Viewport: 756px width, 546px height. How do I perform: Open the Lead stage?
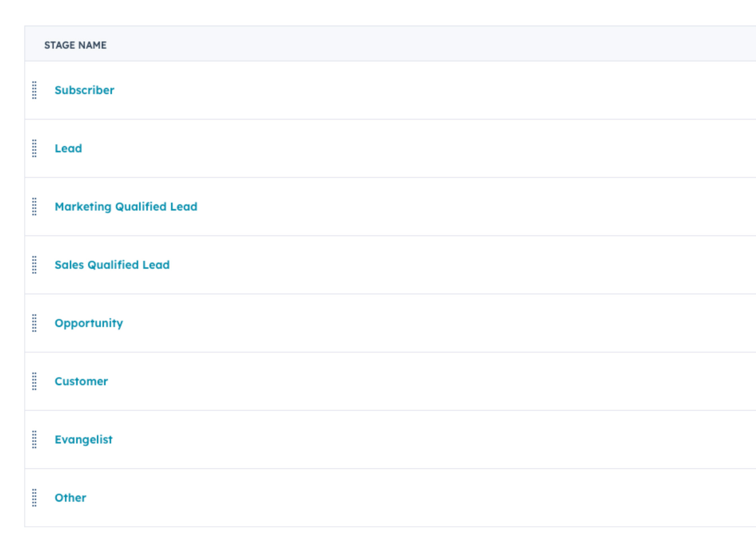tap(69, 148)
